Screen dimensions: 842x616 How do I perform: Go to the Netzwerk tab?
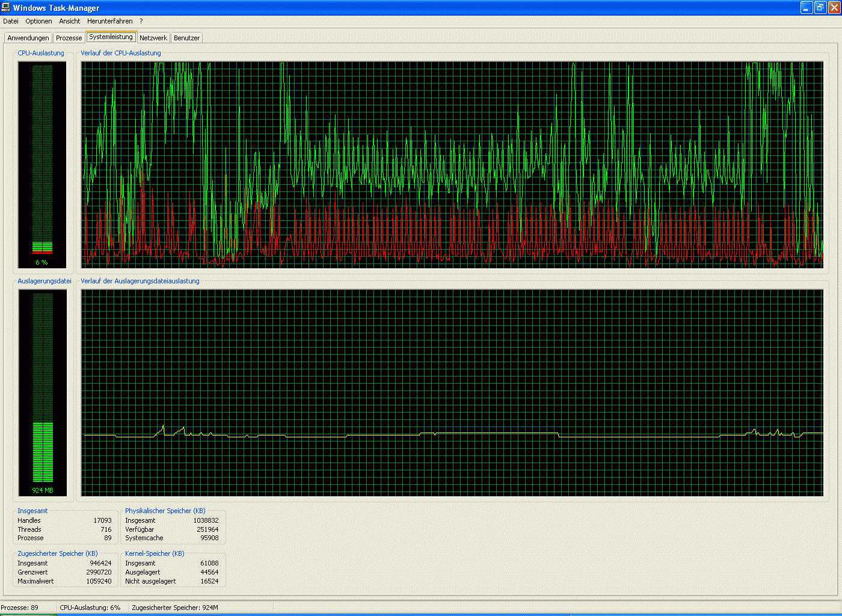coord(153,38)
